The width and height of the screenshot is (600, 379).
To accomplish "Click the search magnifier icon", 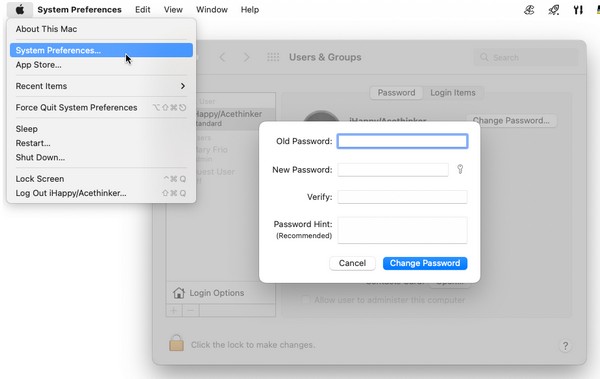I will 484,57.
